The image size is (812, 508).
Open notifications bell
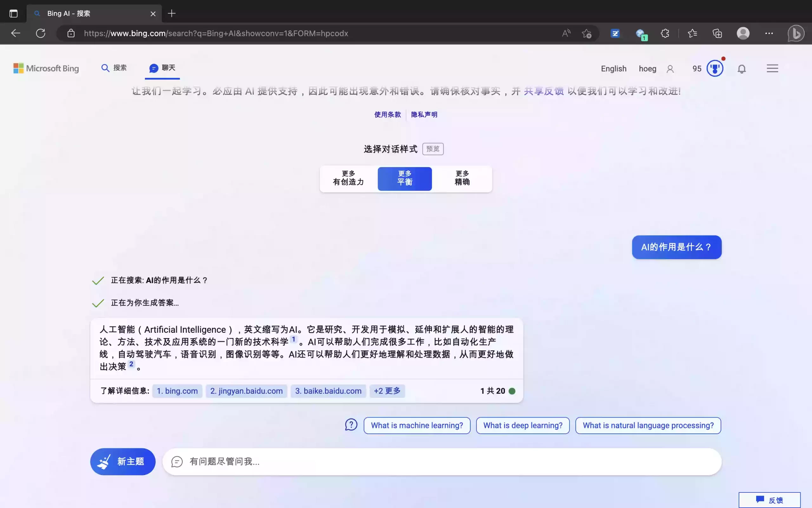pos(742,69)
